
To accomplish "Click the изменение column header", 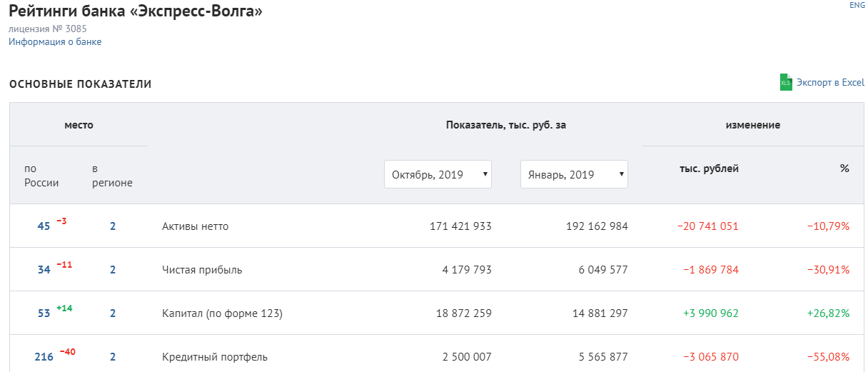I will [x=753, y=125].
